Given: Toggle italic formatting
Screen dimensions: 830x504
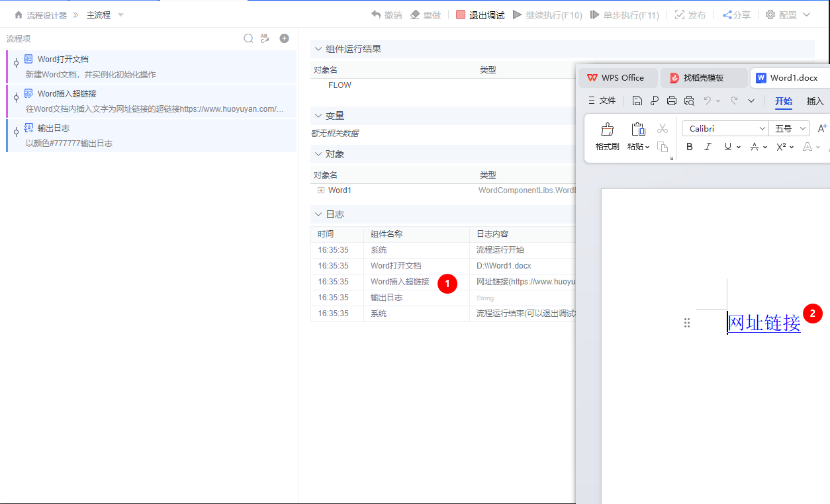Looking at the screenshot, I should 708,146.
